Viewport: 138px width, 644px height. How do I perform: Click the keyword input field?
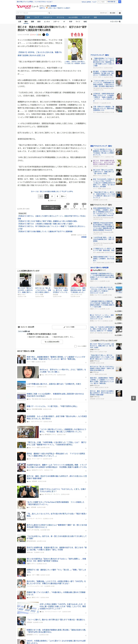click(x=32, y=13)
